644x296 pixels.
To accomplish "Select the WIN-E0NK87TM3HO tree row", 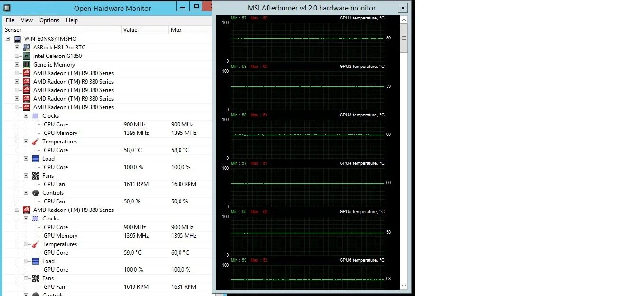I will [x=108, y=39].
